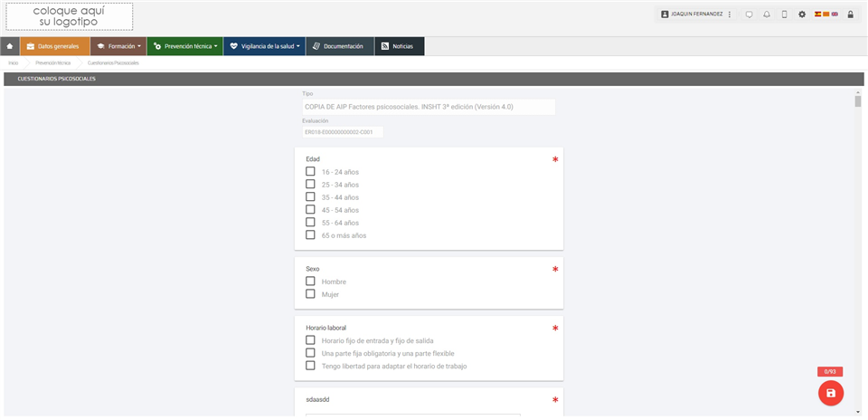Viewport: 868px width, 420px height.
Task: Click the Joaquin Fernandez user name
Action: tap(696, 14)
